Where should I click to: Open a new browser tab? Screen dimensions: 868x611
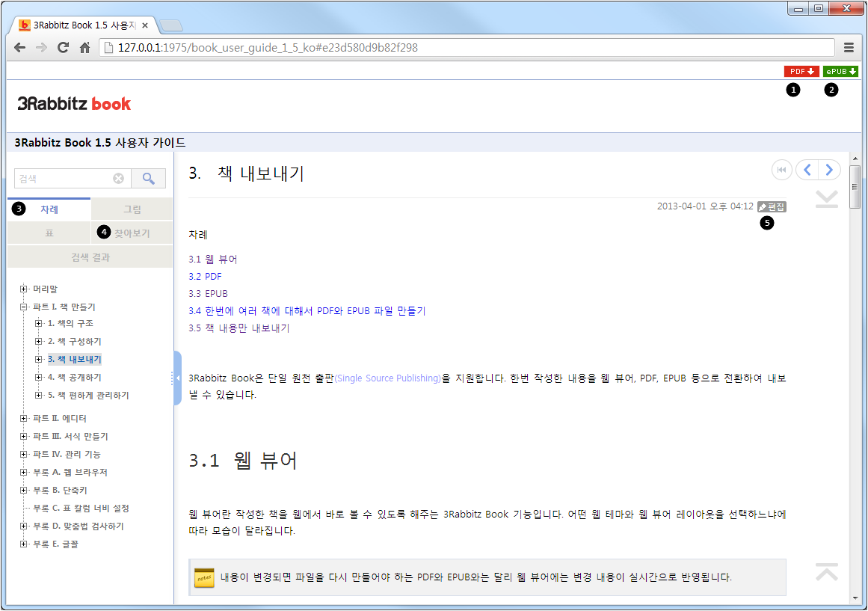click(170, 25)
